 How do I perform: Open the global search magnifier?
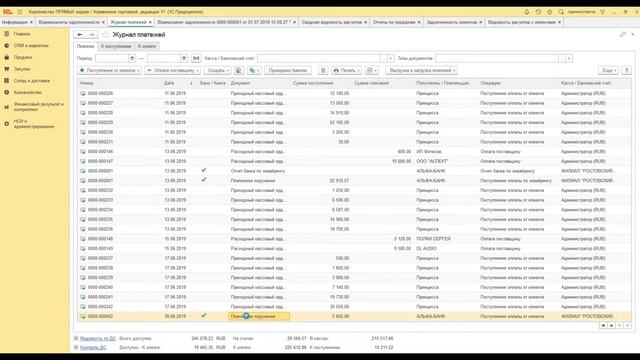561,12
